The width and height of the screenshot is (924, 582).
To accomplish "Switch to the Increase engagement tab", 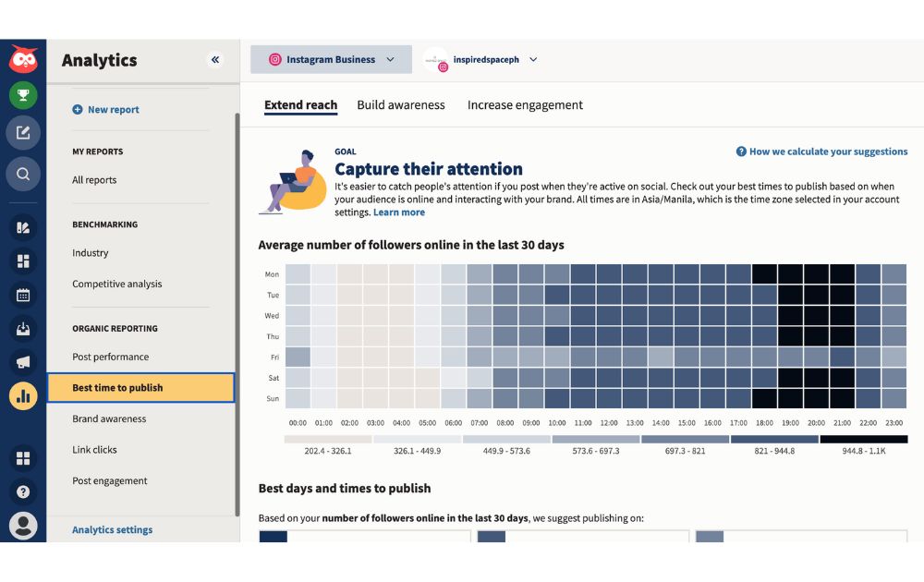I will (x=525, y=105).
